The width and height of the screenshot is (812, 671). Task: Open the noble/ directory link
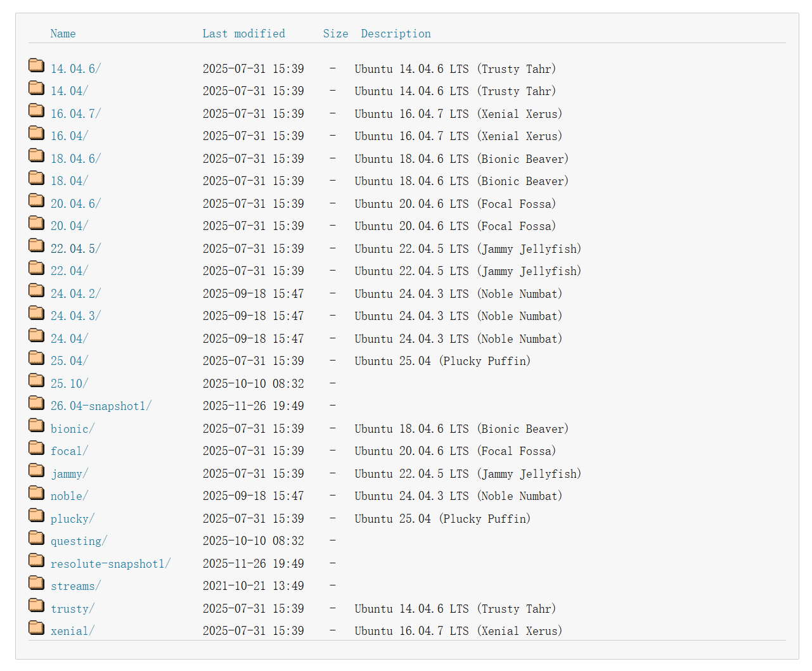(69, 496)
